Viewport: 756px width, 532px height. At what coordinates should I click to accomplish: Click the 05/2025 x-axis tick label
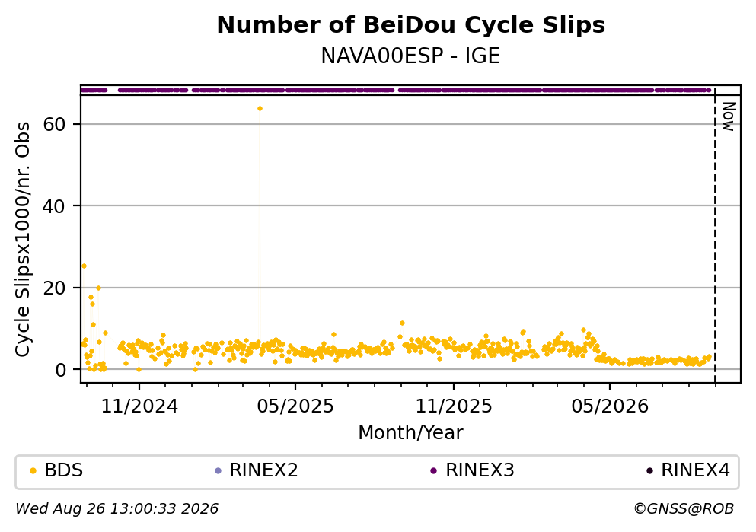click(295, 406)
